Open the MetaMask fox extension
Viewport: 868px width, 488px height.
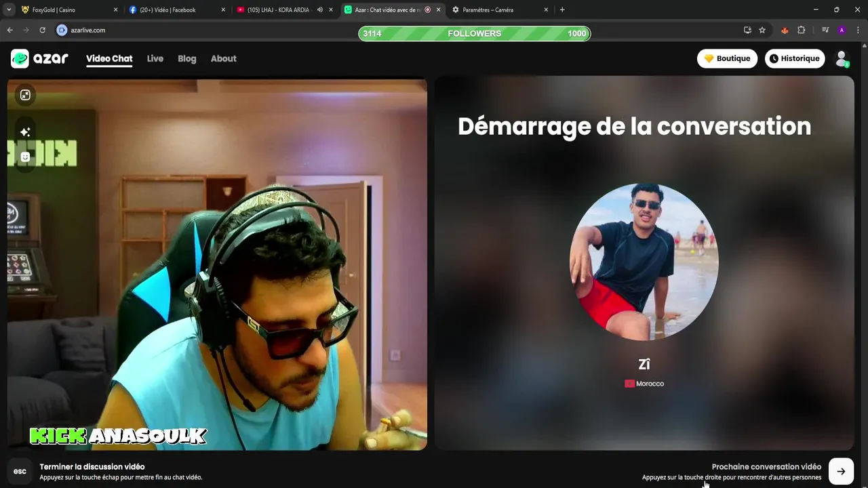tap(785, 30)
